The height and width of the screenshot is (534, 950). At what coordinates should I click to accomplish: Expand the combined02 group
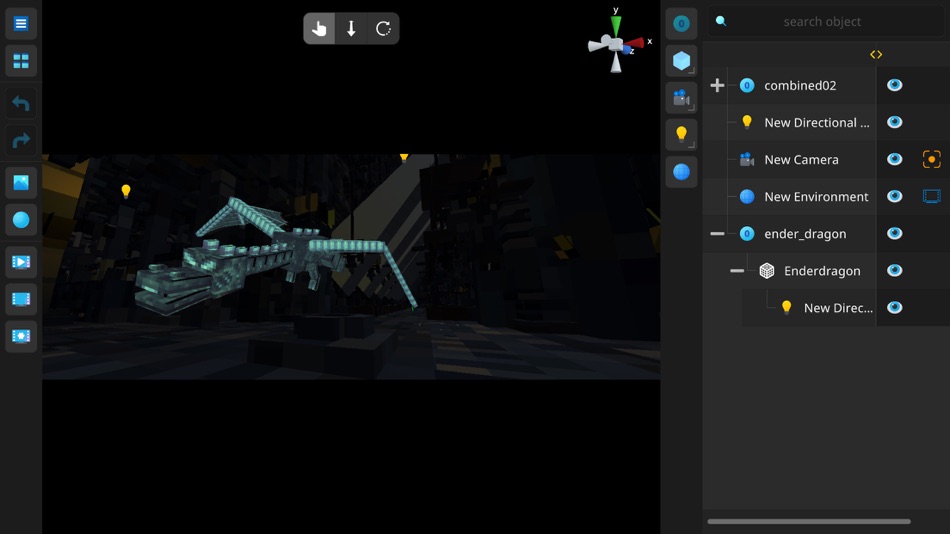coord(717,85)
